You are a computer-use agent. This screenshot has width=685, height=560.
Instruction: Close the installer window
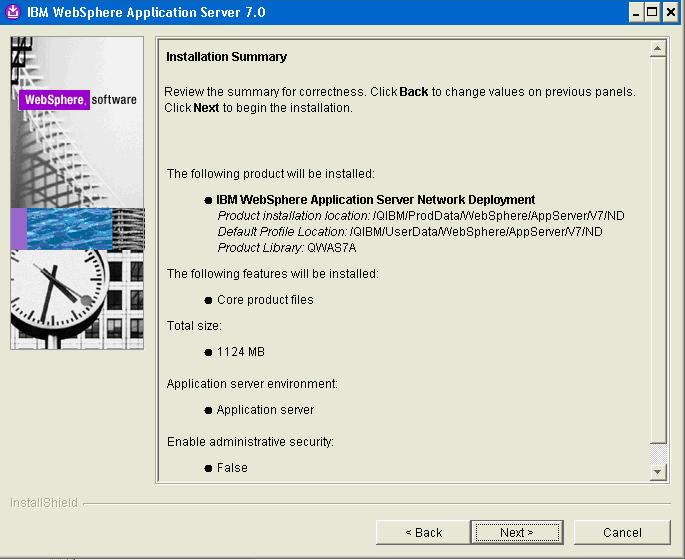click(670, 12)
